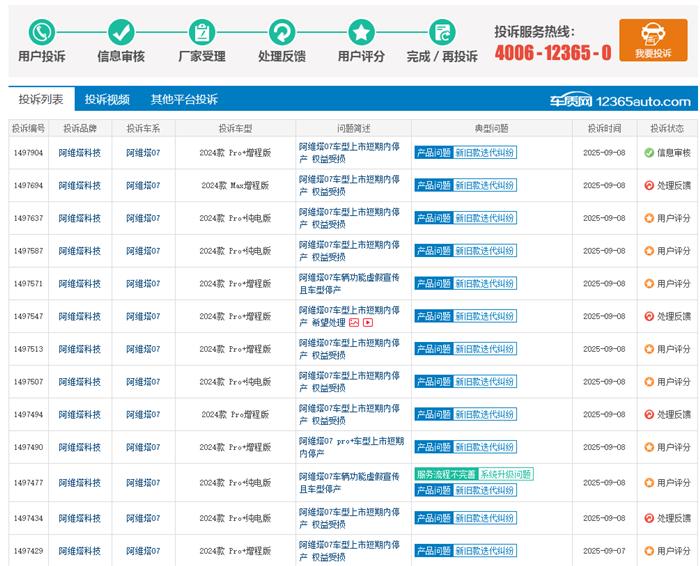Click the 用户投诉 phone icon

(x=42, y=32)
